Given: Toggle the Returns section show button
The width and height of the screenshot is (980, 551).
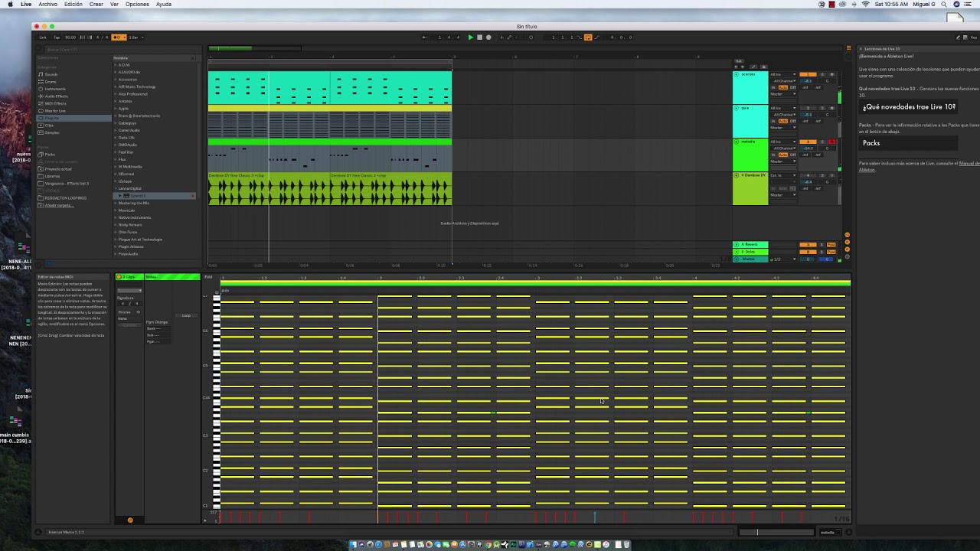Looking at the screenshot, I should click(x=847, y=242).
